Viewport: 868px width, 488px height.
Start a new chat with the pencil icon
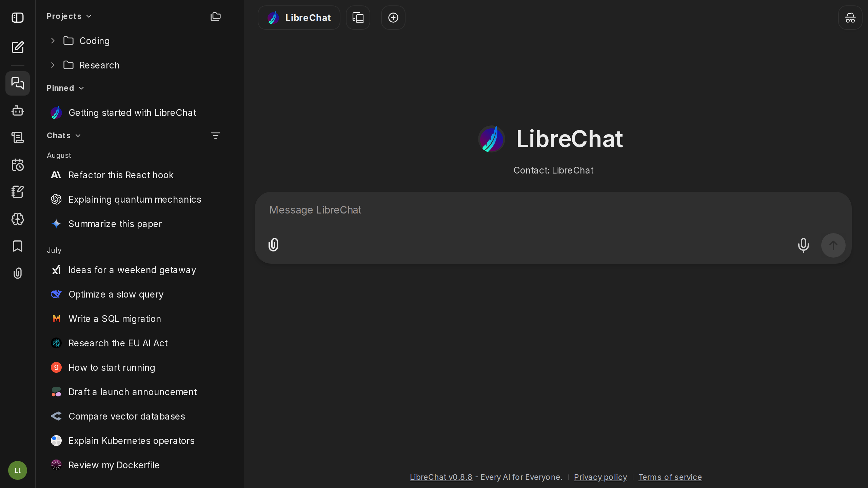pos(18,47)
